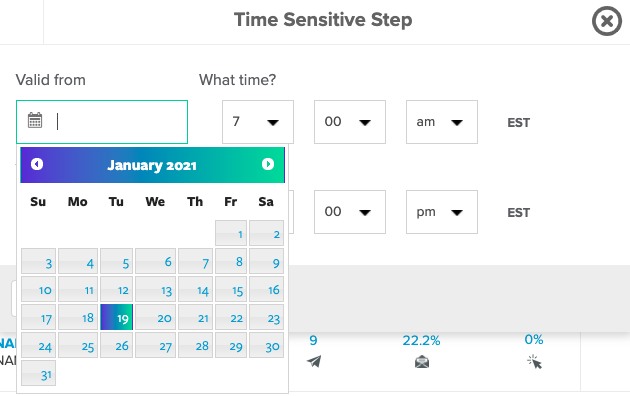Close the Time Sensitive Step dialog
630x396 pixels.
pyautogui.click(x=607, y=21)
